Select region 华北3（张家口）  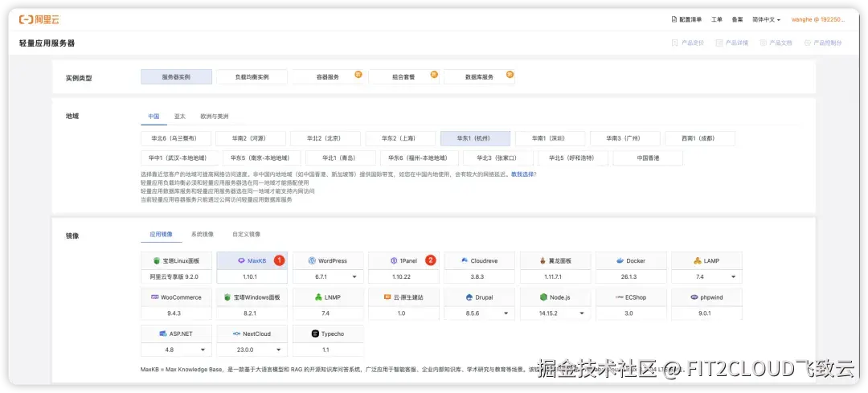pyautogui.click(x=497, y=158)
